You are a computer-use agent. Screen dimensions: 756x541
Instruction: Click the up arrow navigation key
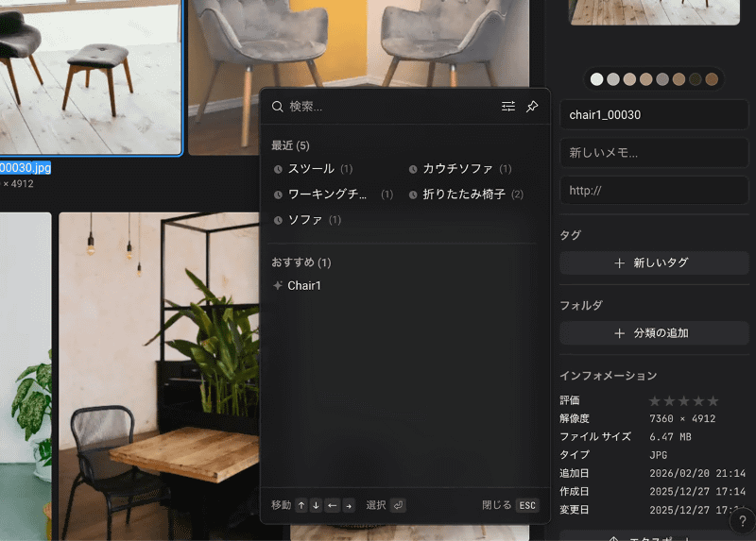[301, 505]
